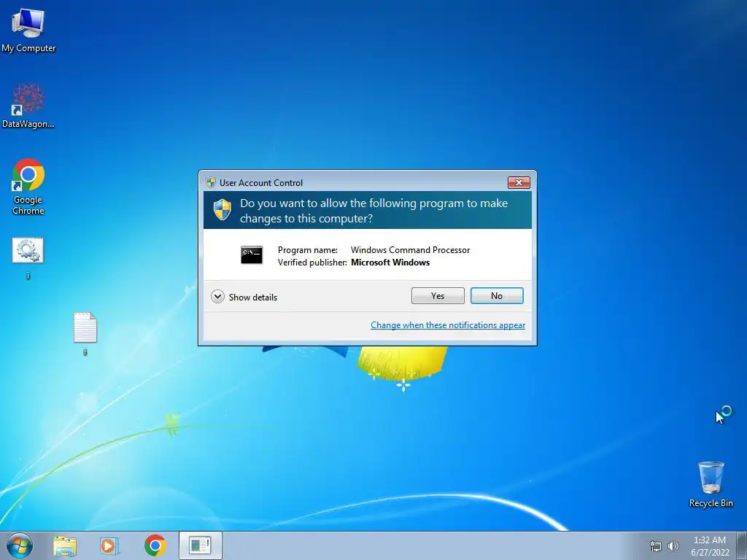
Task: Open the taskbar clock and date
Action: [x=710, y=546]
